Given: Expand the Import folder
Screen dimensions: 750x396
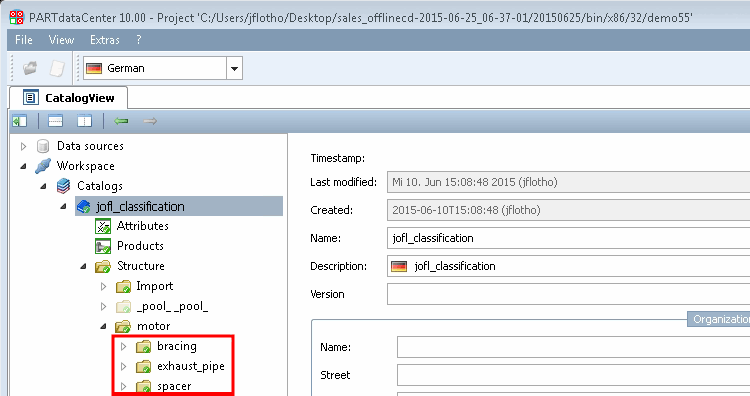Looking at the screenshot, I should click(103, 286).
